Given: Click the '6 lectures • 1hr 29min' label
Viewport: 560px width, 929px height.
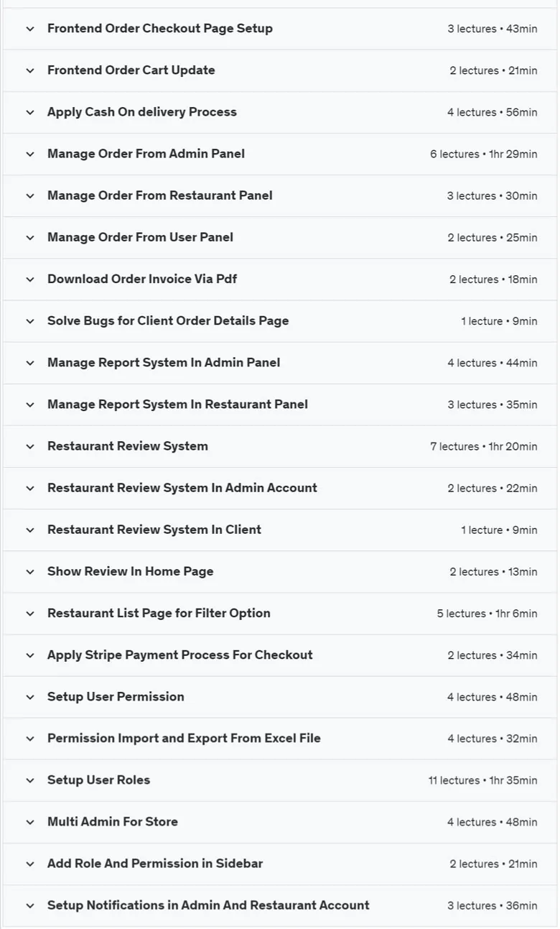Looking at the screenshot, I should pyautogui.click(x=484, y=154).
